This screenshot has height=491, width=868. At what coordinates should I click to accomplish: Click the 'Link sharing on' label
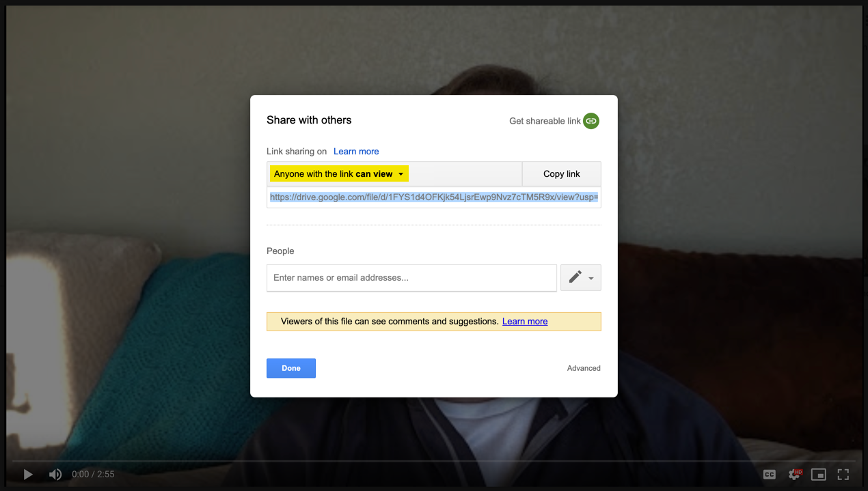(297, 152)
